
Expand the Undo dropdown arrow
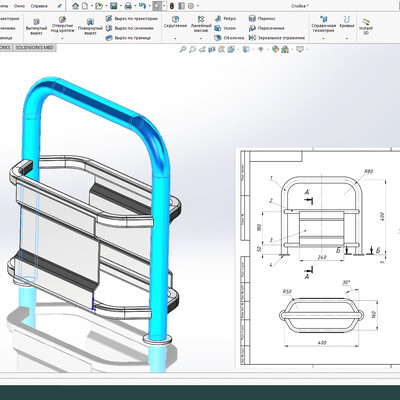[x=149, y=6]
